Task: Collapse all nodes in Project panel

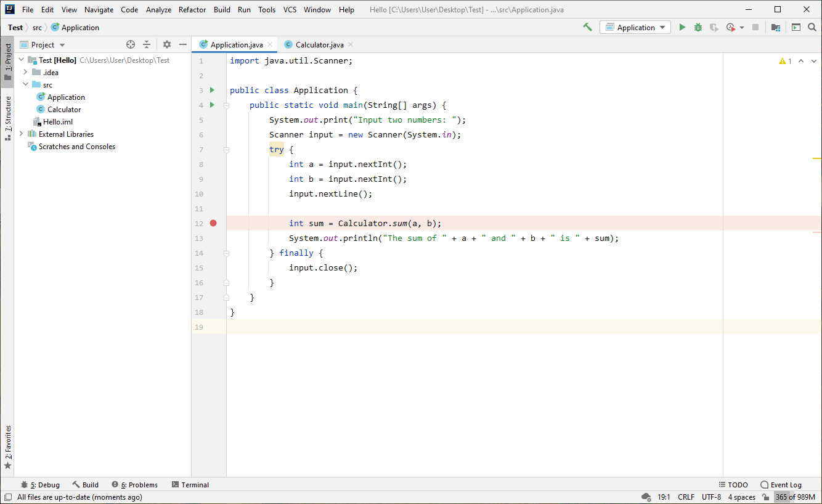Action: [x=147, y=44]
